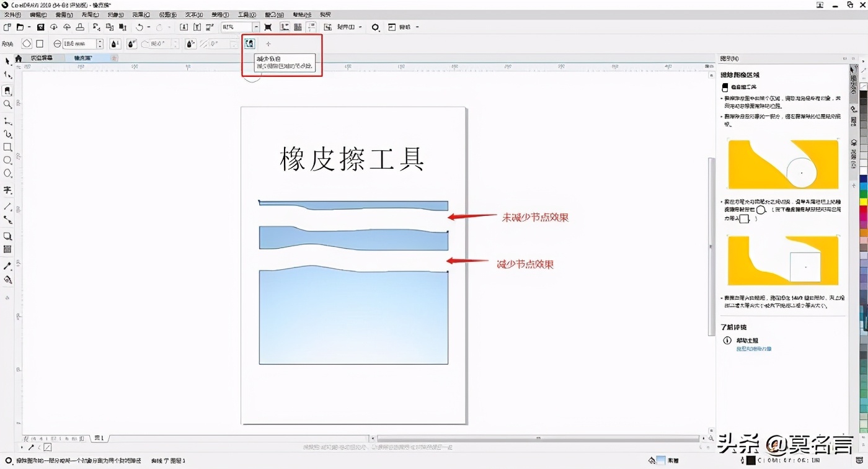868x469 pixels.
Task: Click the Undo arrow on the toolbar
Action: point(139,27)
